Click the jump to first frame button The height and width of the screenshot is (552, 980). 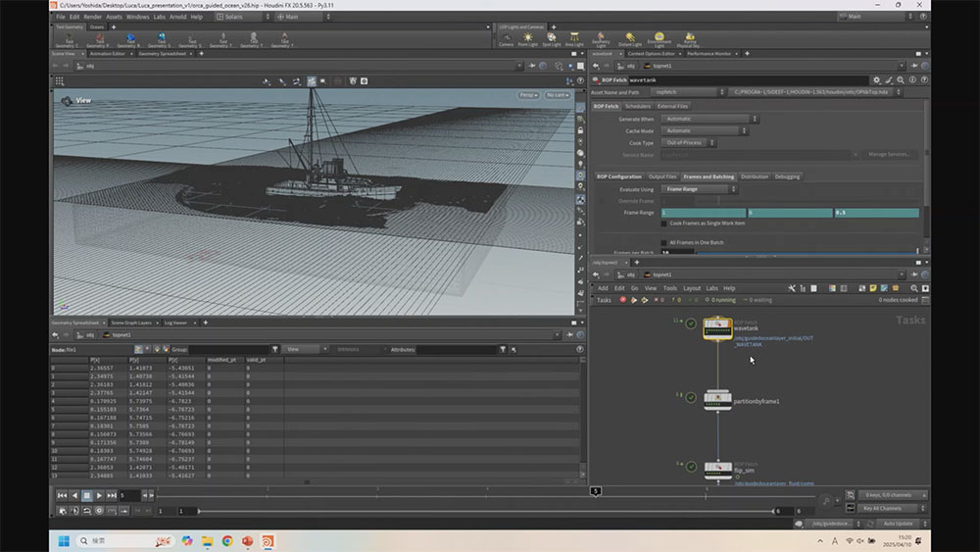62,496
